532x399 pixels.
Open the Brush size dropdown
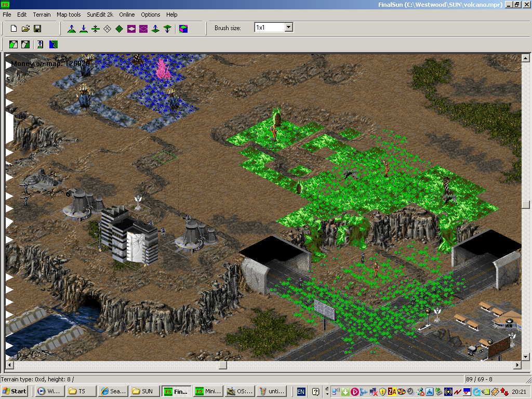(289, 28)
